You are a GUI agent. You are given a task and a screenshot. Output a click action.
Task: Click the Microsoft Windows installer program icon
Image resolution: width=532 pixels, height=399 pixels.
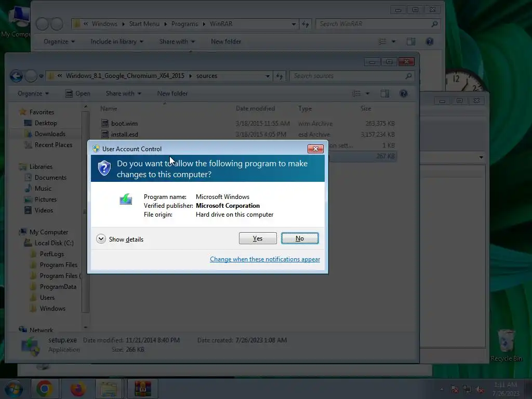click(x=126, y=199)
